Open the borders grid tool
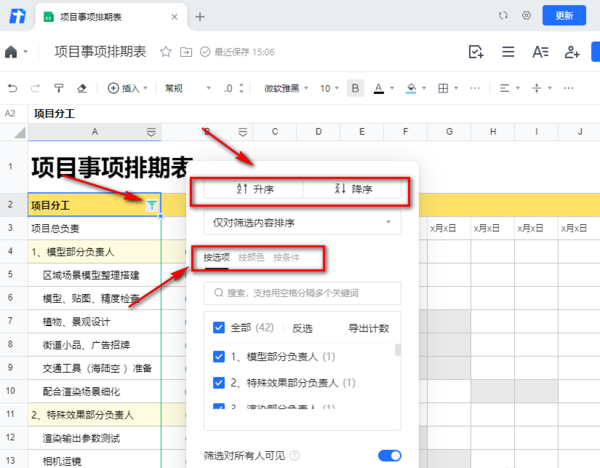Screen dimensions: 600x468 (x=443, y=88)
